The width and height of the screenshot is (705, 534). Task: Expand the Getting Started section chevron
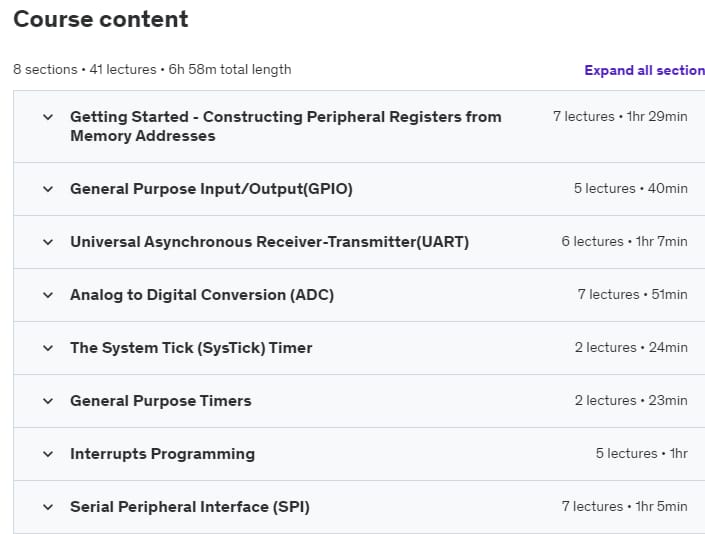coord(48,117)
